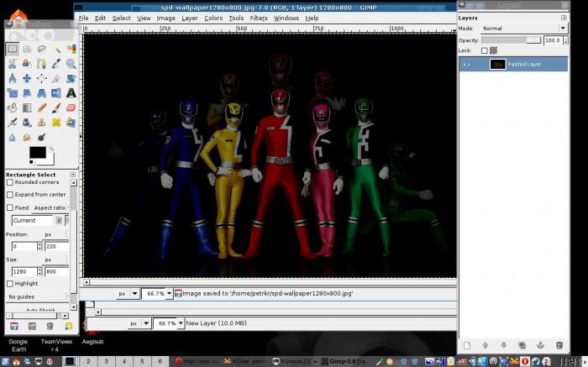588x367 pixels.
Task: Raise the selected layer
Action: (x=486, y=345)
